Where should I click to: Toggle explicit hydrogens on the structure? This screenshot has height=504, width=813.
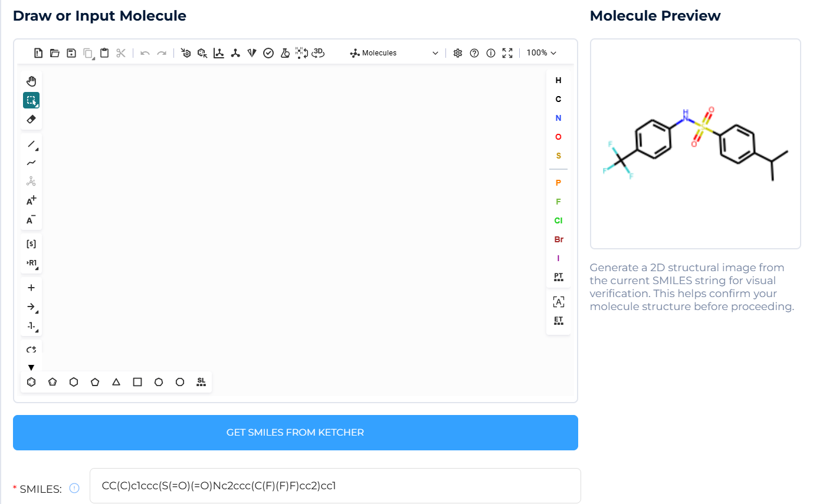301,52
